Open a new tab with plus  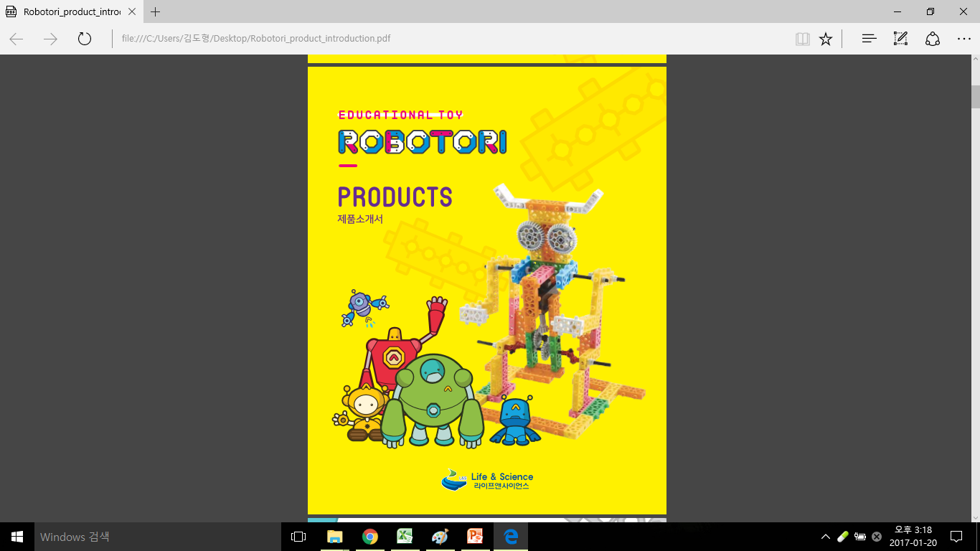click(x=156, y=11)
